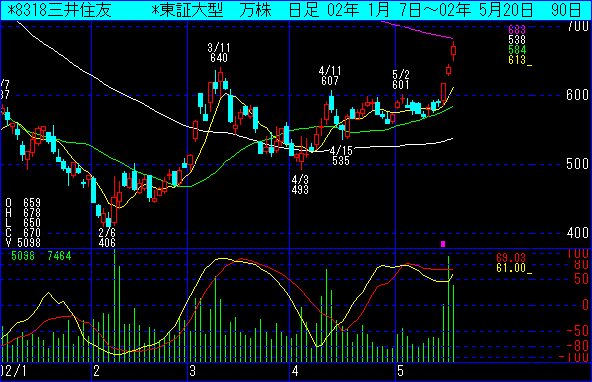The width and height of the screenshot is (592, 382).
Task: Click the white 538 moving average value
Action: point(517,40)
